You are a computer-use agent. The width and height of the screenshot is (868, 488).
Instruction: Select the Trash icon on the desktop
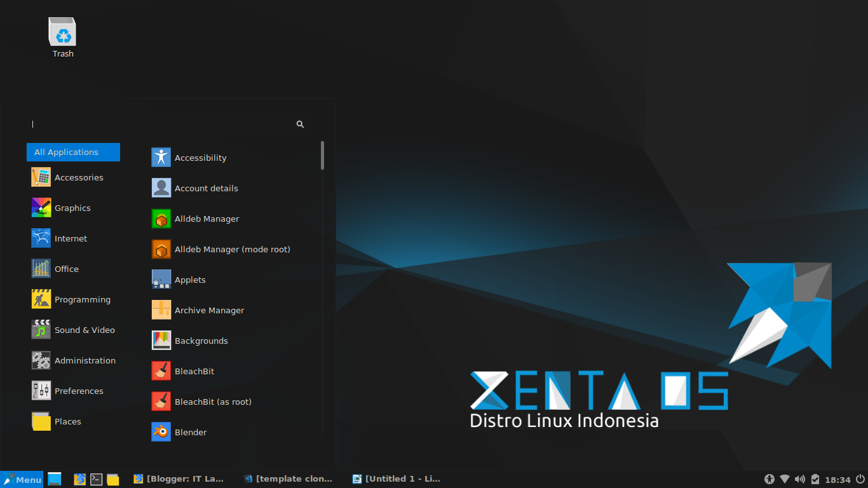coord(63,38)
